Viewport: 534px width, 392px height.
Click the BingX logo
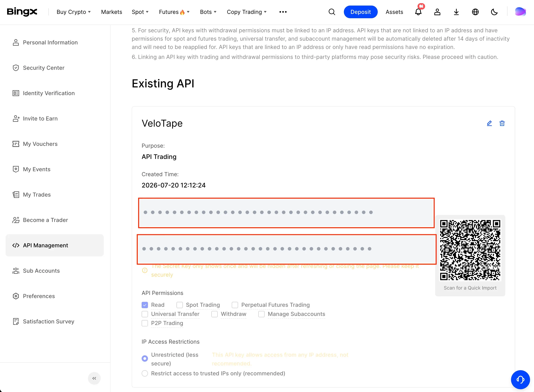click(22, 12)
